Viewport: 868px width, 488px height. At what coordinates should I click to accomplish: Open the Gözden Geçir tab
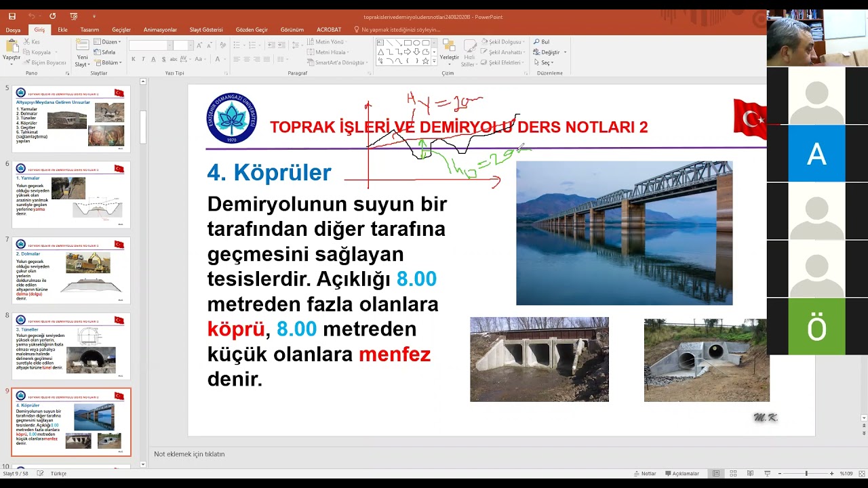pos(252,30)
